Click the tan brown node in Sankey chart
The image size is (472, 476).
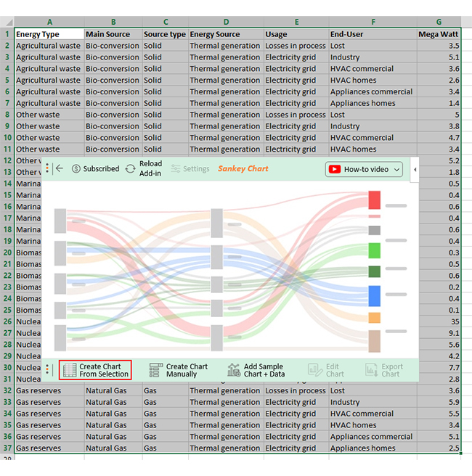point(375,341)
